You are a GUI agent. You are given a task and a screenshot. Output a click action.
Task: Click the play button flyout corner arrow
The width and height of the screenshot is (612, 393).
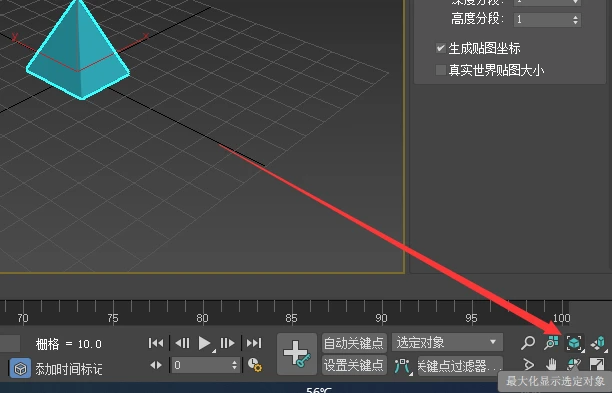pyautogui.click(x=214, y=351)
